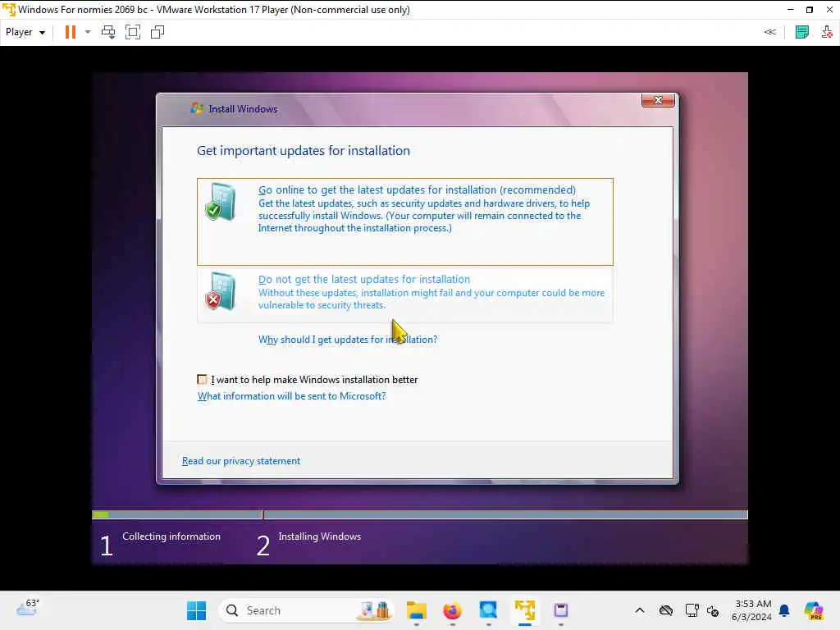
Task: Open the purple app icon on taskbar
Action: pyautogui.click(x=561, y=610)
